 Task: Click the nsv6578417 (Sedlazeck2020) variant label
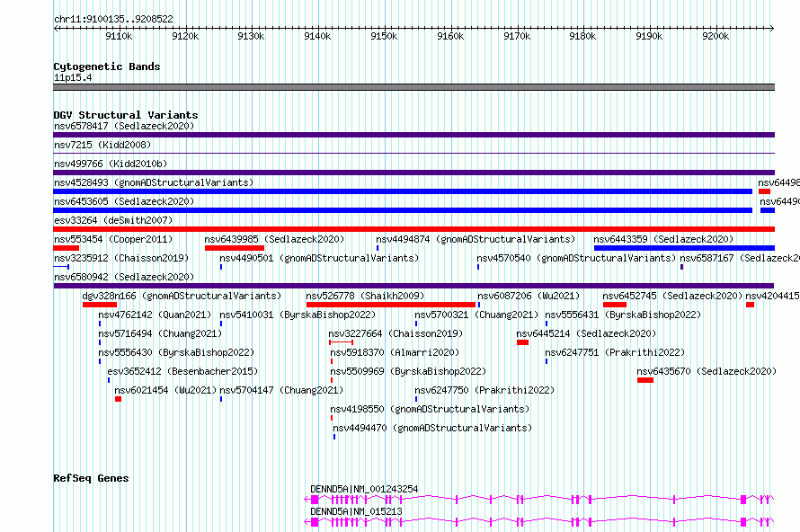(124, 126)
